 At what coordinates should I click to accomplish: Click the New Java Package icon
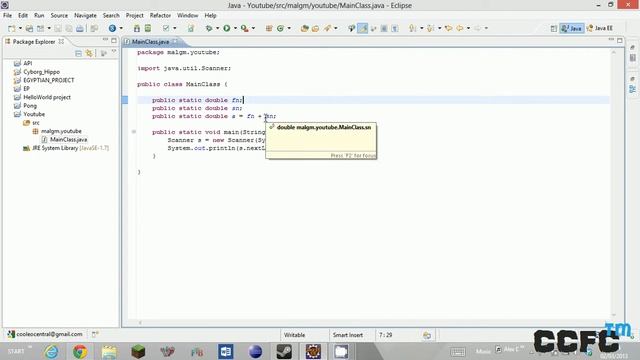269,28
